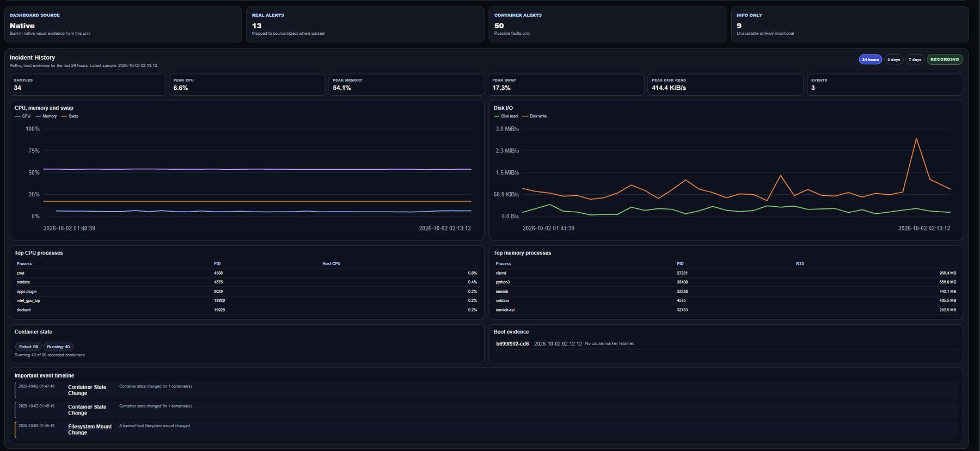Image resolution: width=980 pixels, height=451 pixels.
Task: Open the Filesystem Mount Change event
Action: [x=486, y=429]
